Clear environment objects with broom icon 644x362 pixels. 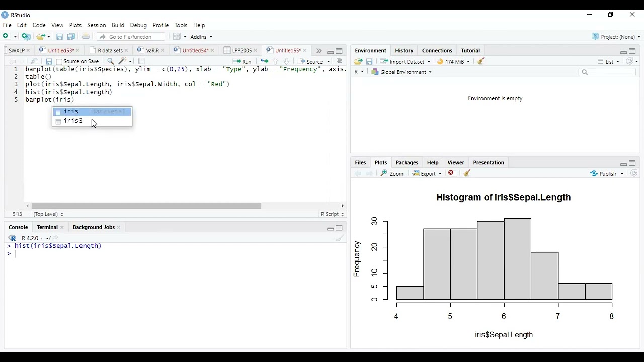click(x=481, y=61)
